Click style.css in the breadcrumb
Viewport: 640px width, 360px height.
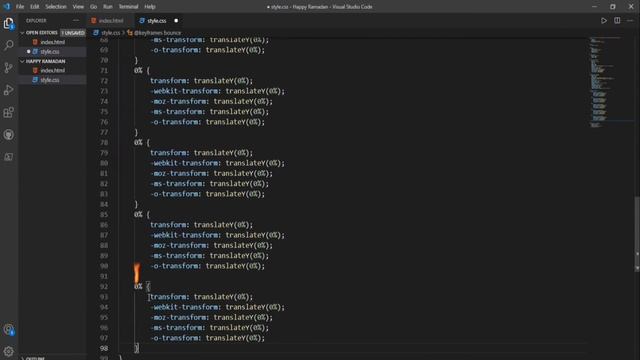110,33
